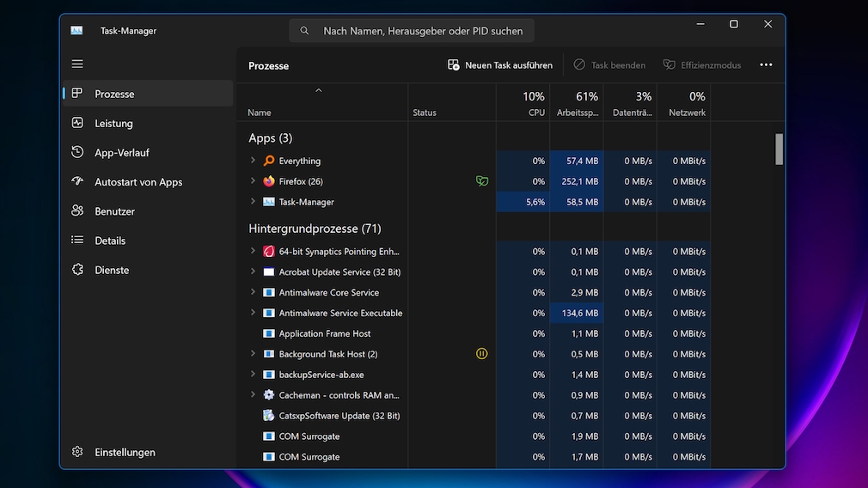Expand the Everything app process entry
868x488 pixels.
[253, 161]
